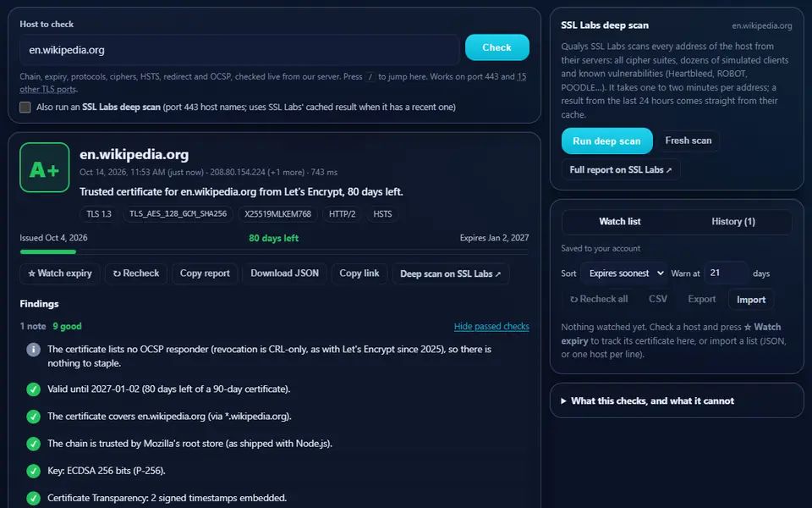
Task: Click the Warn at days number field
Action: tap(726, 273)
